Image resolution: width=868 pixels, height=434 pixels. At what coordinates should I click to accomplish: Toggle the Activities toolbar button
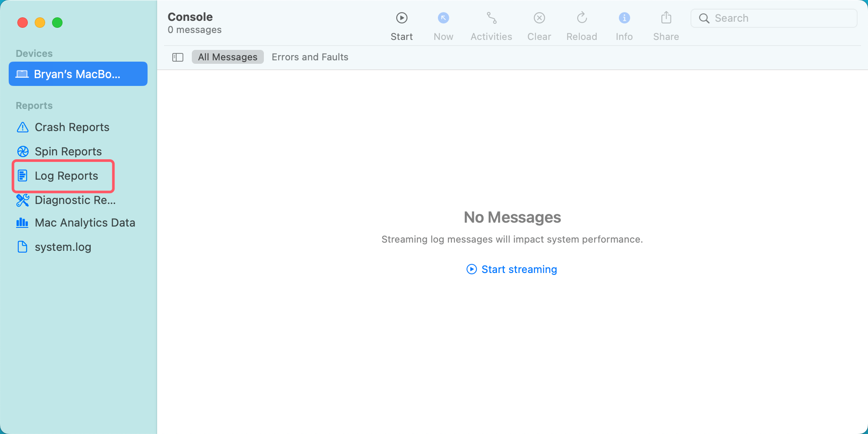pyautogui.click(x=491, y=18)
